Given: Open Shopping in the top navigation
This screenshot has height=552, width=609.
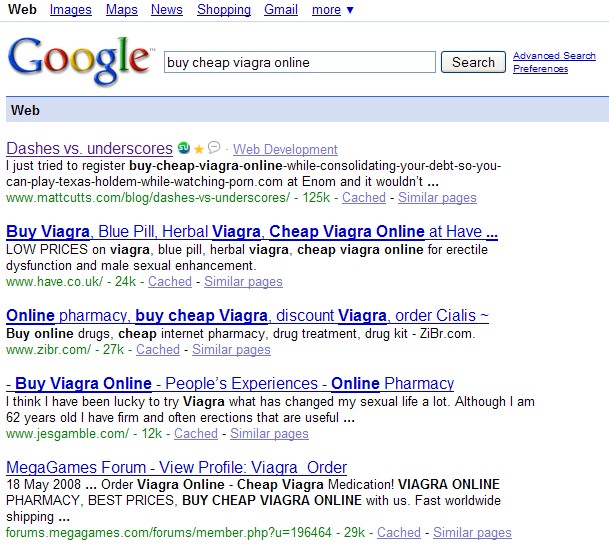Looking at the screenshot, I should (224, 9).
